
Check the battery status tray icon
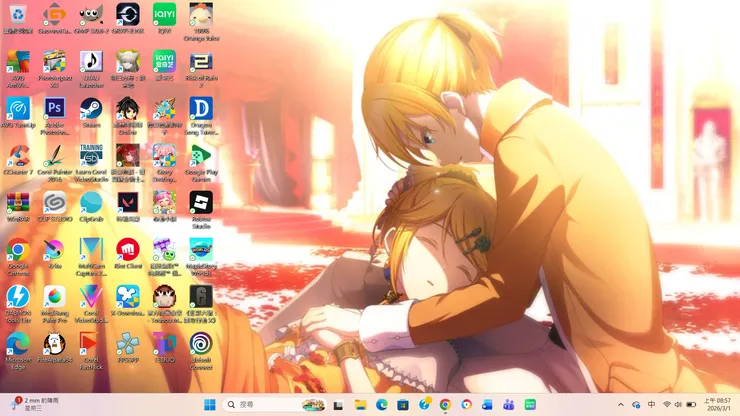pos(691,405)
